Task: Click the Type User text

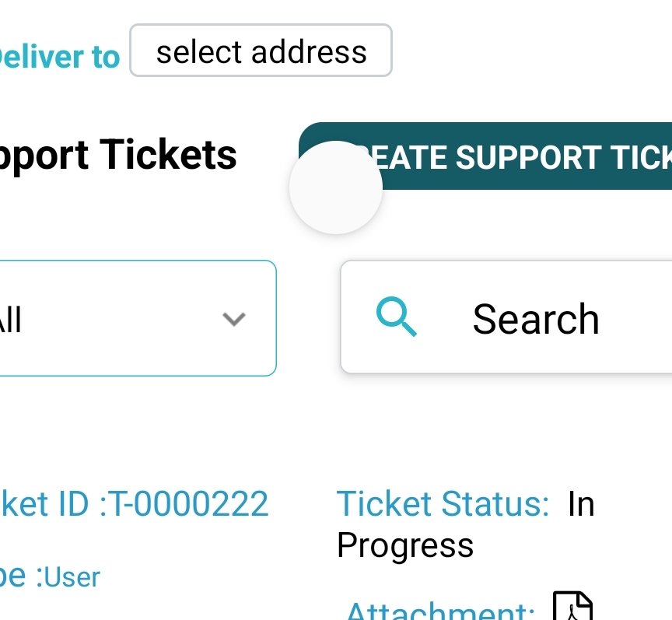Action: click(50, 576)
